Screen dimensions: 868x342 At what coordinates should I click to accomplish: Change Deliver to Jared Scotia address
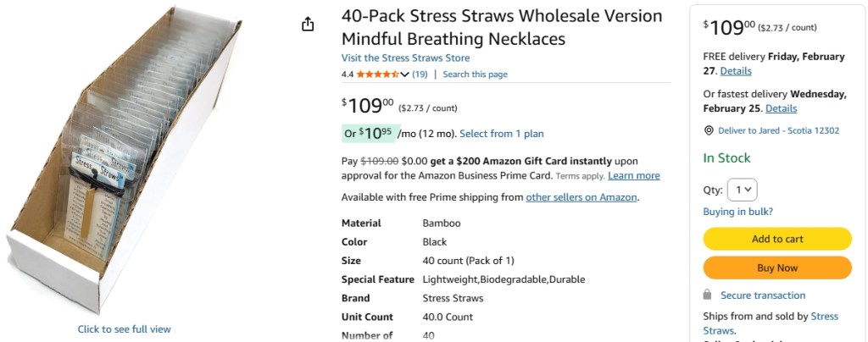point(778,130)
